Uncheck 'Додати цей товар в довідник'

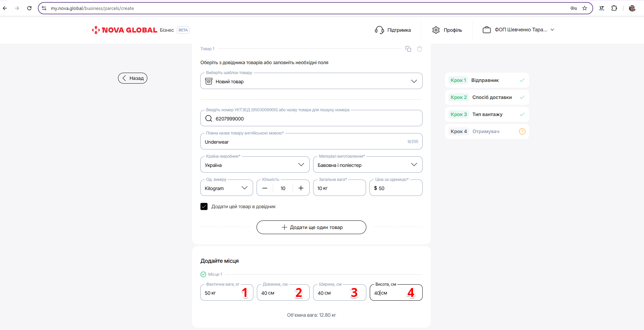(x=204, y=206)
